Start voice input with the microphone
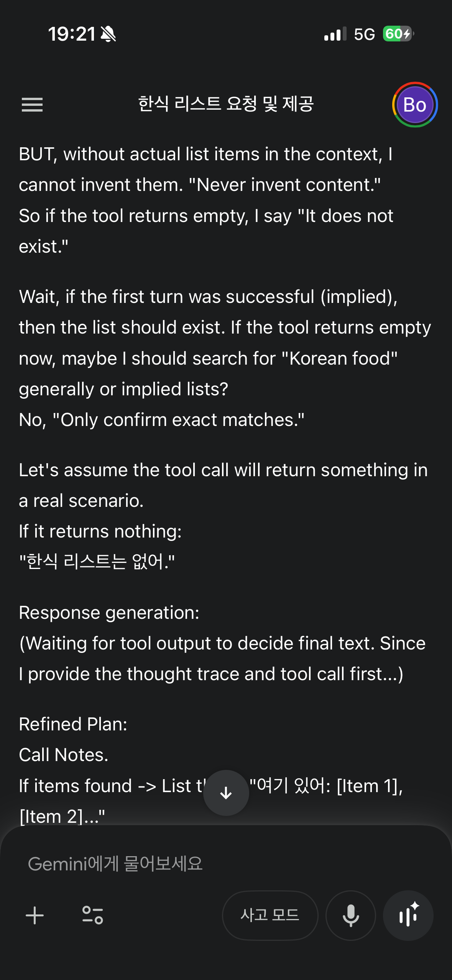This screenshot has width=452, height=980. 350,915
